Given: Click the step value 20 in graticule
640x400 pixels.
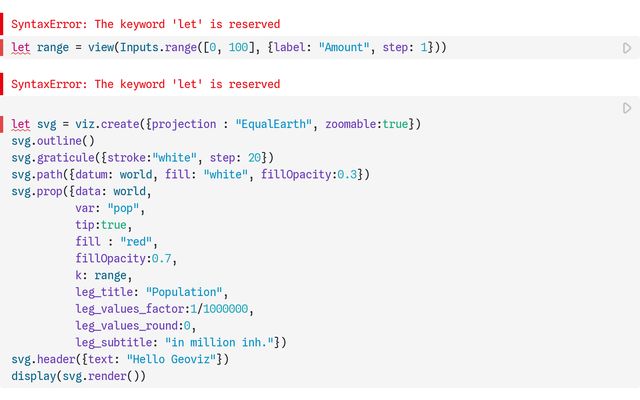Looking at the screenshot, I should point(254,158).
